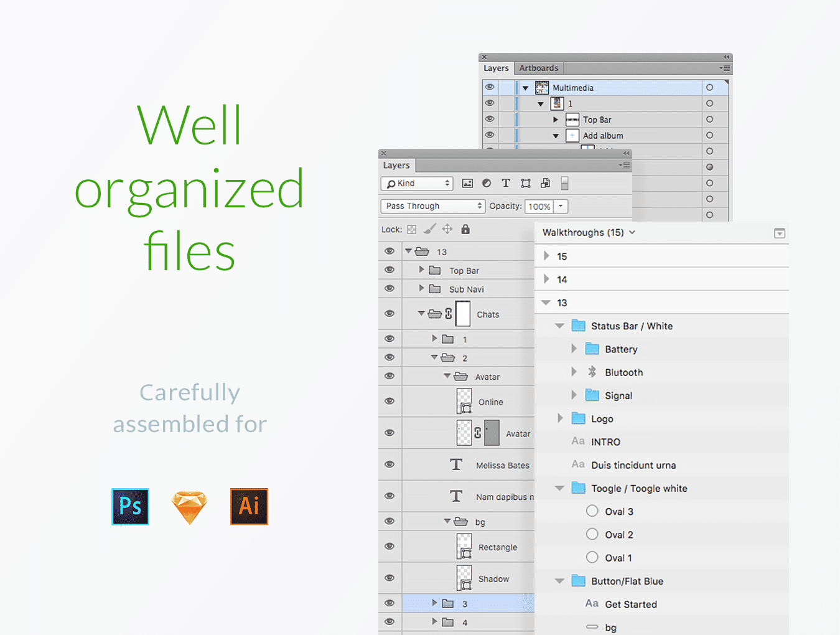
Task: Hide the Multimedia layer in Illustrator panel
Action: click(490, 87)
